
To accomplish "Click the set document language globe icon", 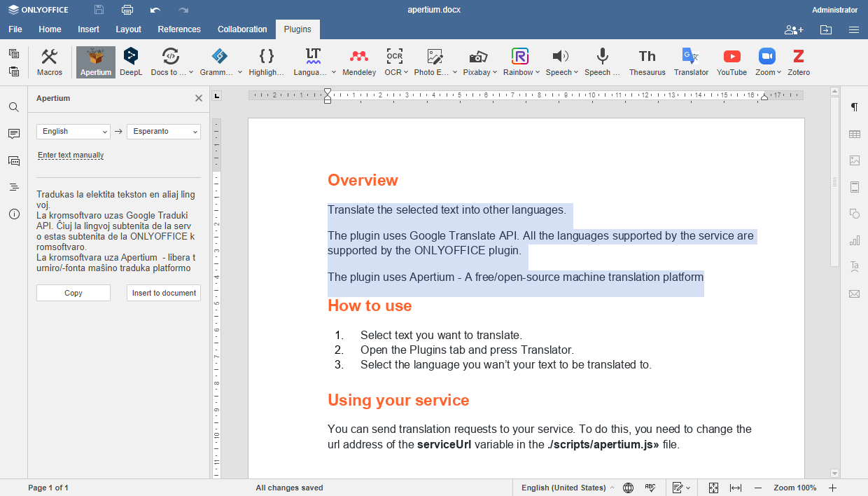I will pos(628,488).
